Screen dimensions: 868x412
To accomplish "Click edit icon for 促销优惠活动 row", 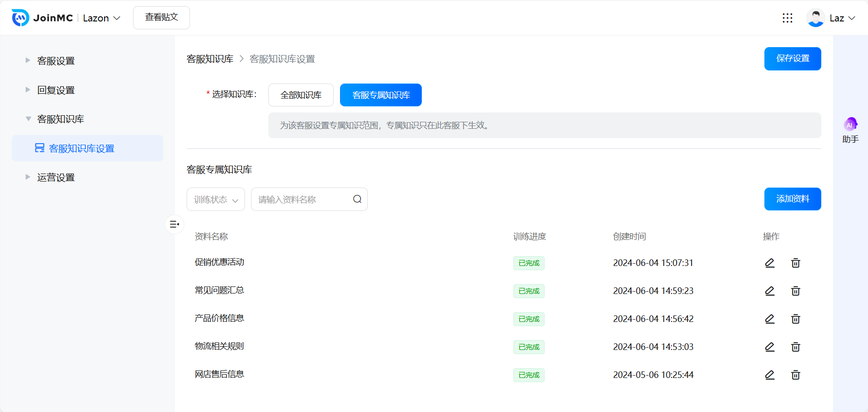I will click(770, 263).
